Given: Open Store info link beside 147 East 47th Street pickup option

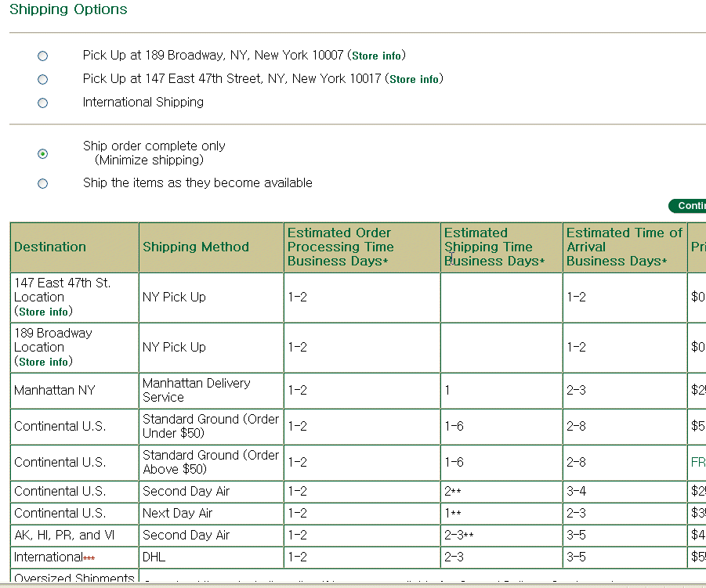Looking at the screenshot, I should (414, 80).
